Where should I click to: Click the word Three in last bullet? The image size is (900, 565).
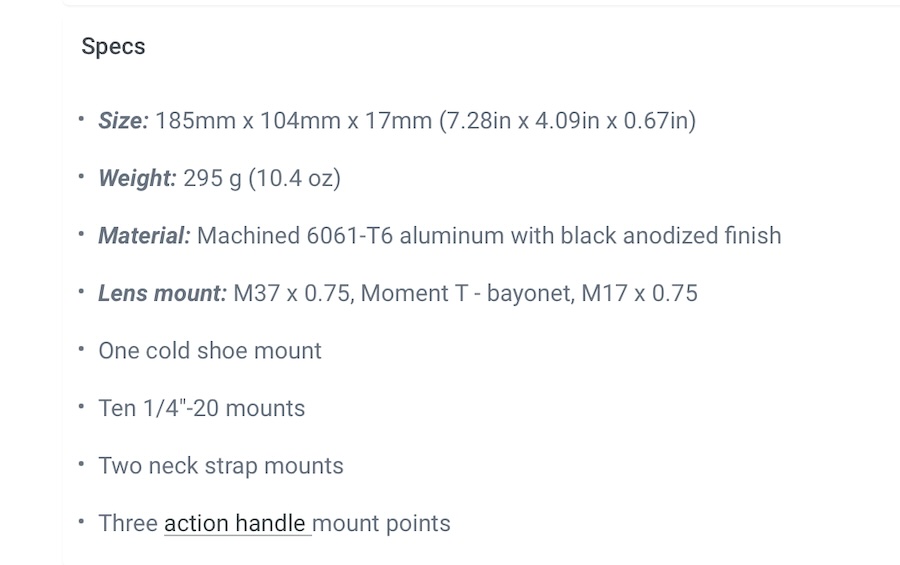click(128, 523)
